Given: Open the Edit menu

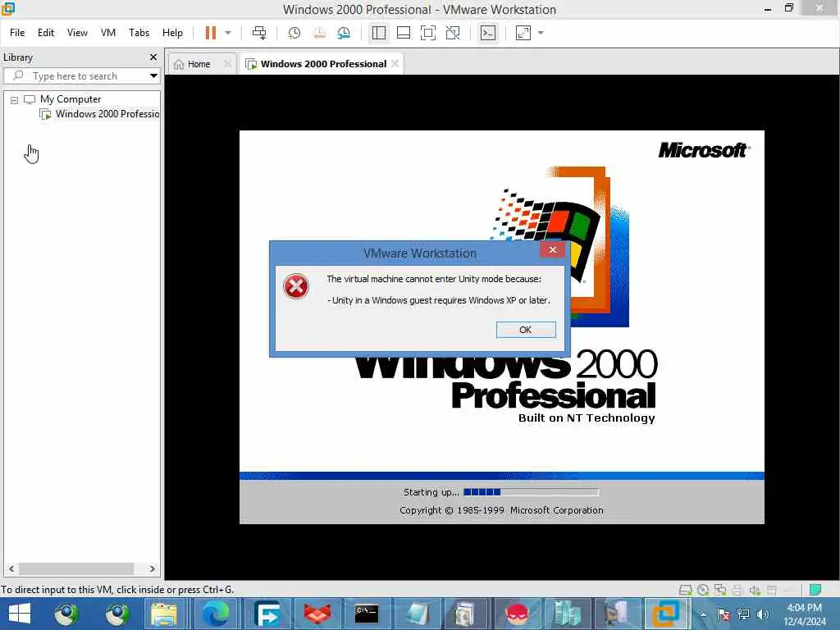Looking at the screenshot, I should (x=46, y=33).
